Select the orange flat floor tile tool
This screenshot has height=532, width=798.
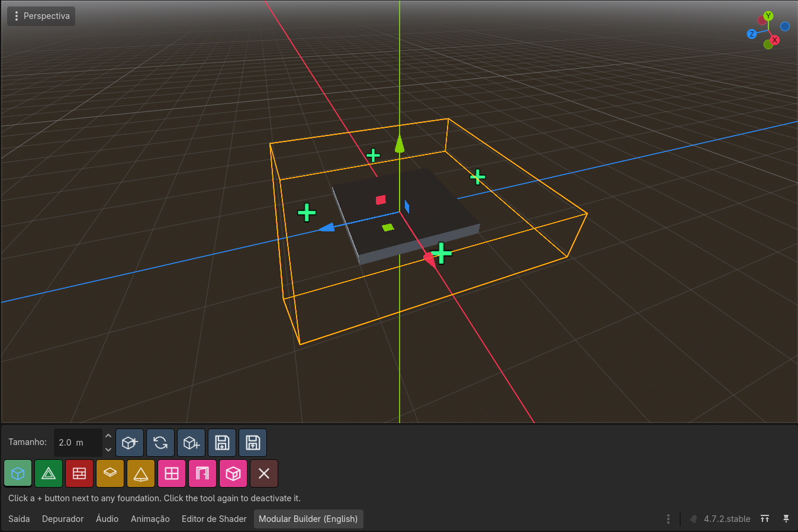(x=110, y=473)
